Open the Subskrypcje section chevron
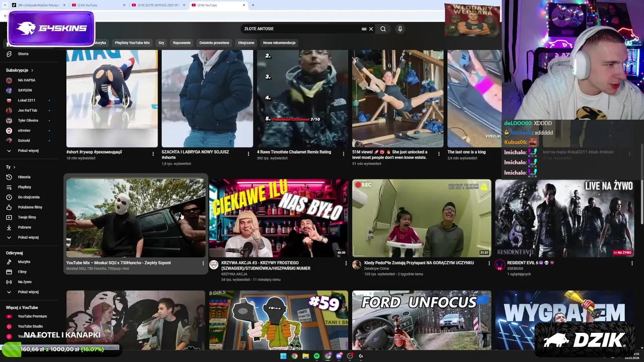The width and height of the screenshot is (644, 362). [32, 70]
